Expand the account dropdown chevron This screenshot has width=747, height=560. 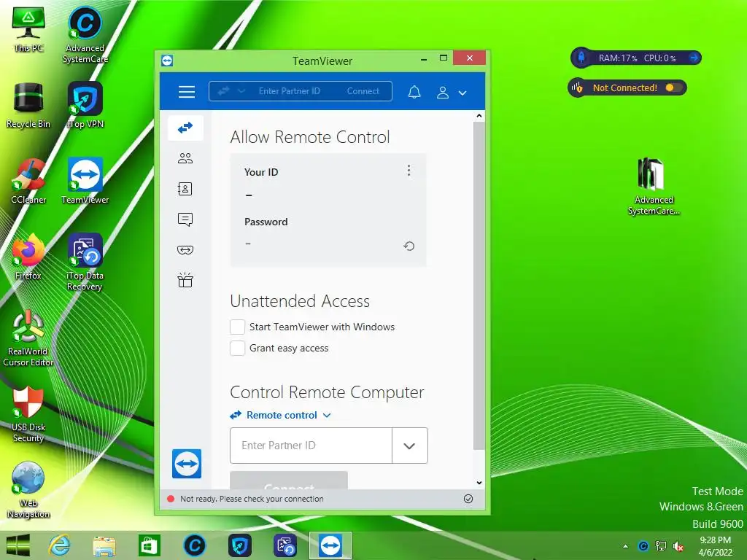point(462,93)
